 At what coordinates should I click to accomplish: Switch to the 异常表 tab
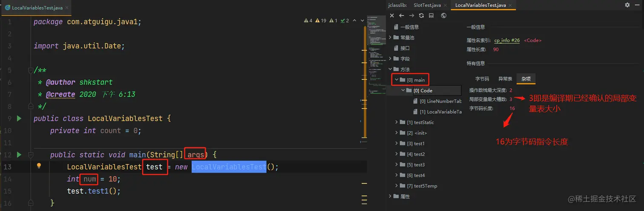click(x=505, y=79)
